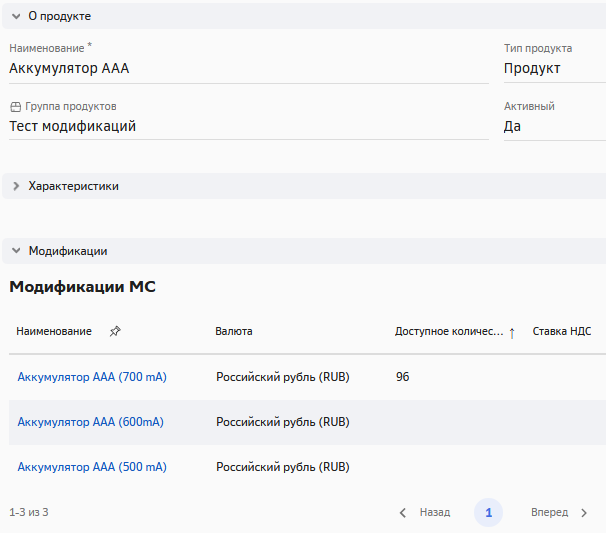
Task: Go to next page with Вперед
Action: click(x=559, y=512)
